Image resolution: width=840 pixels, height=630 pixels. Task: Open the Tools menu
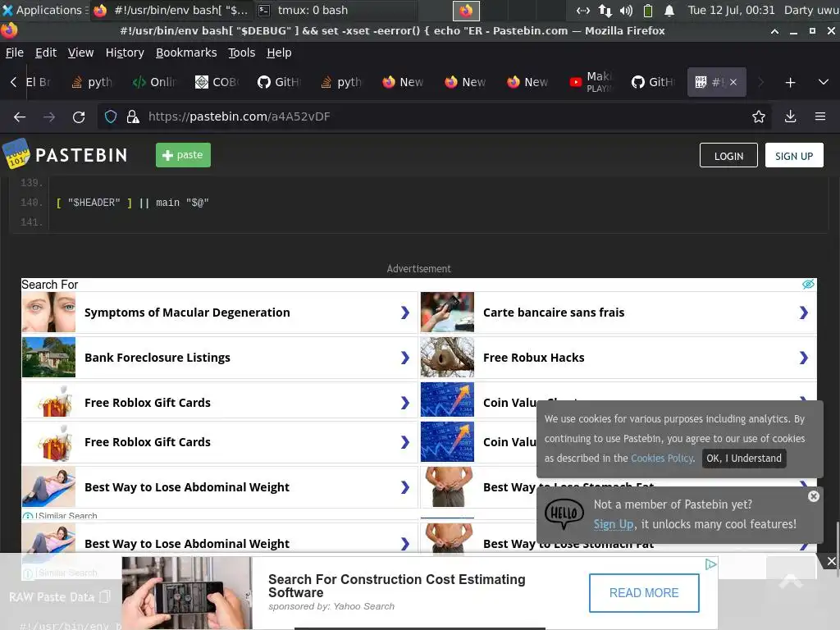241,52
